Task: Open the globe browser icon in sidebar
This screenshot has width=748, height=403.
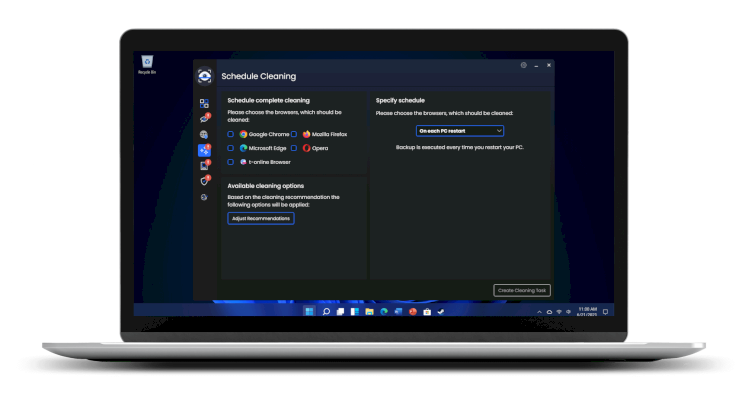Action: pos(204,134)
